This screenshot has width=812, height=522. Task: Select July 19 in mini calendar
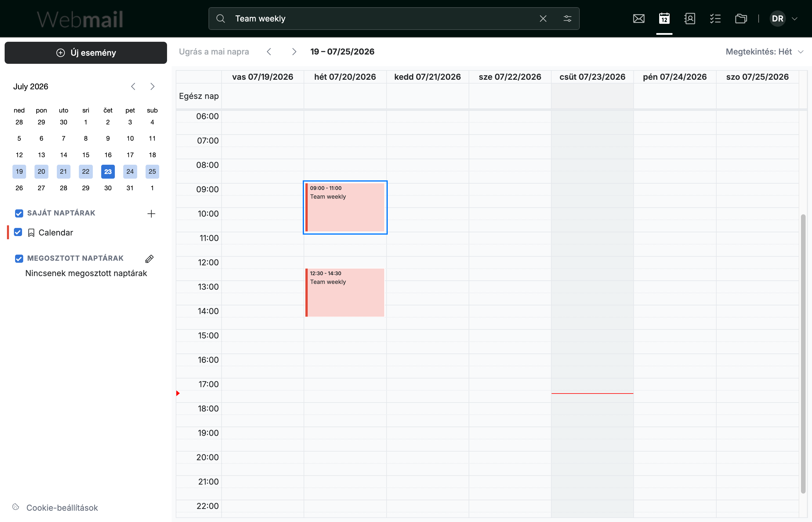click(x=19, y=171)
